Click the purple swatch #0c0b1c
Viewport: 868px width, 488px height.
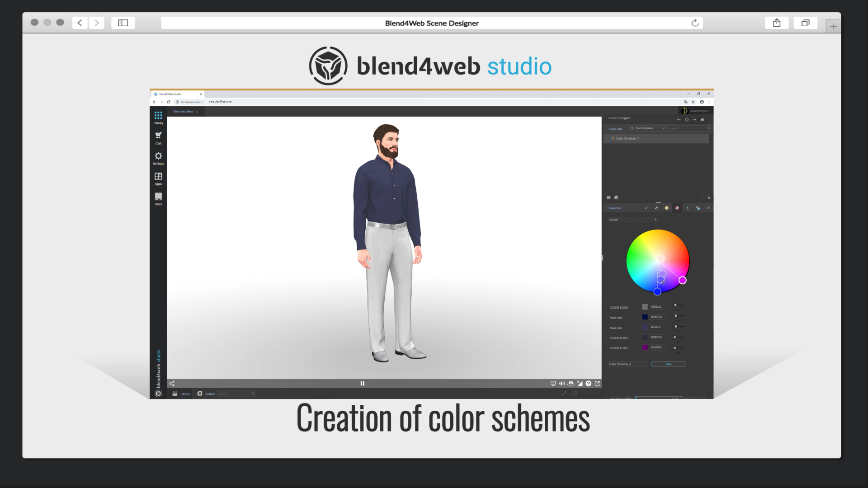tap(645, 327)
